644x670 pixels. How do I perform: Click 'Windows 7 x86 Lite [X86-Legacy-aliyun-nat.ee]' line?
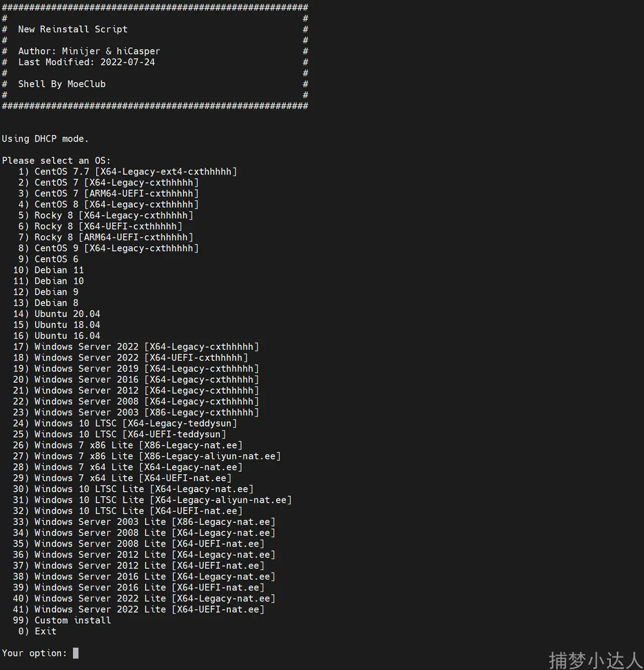157,456
